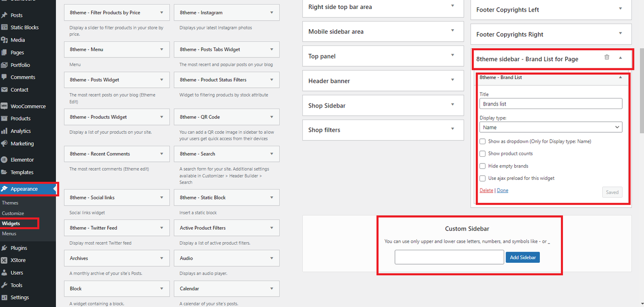This screenshot has height=307, width=644.
Task: Click the greyed Saved button
Action: point(612,192)
